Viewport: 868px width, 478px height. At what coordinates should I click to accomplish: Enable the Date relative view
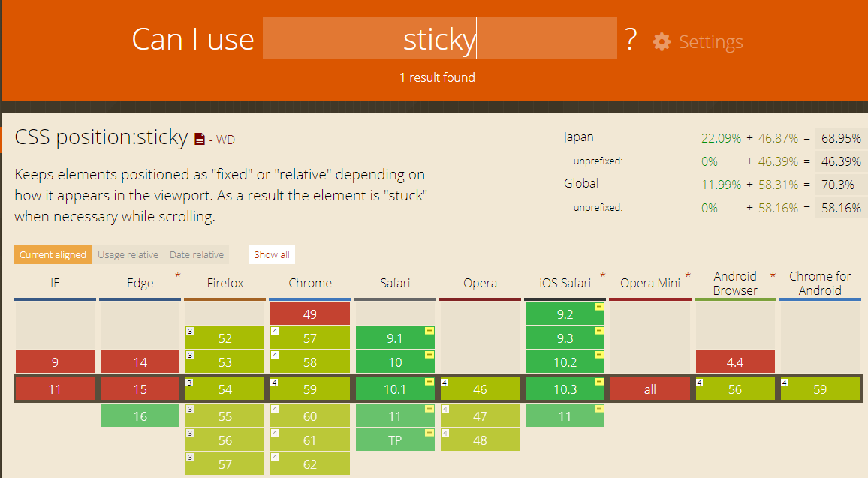point(197,254)
